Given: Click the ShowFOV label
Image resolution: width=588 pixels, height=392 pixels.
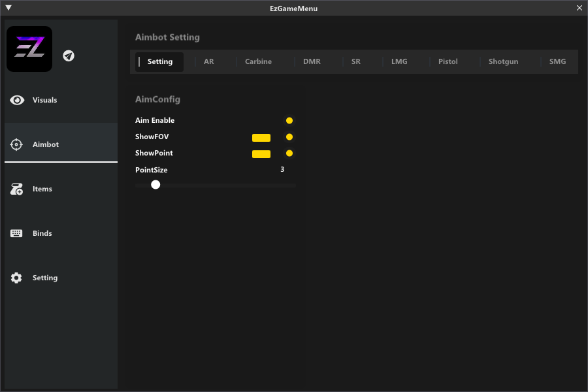Looking at the screenshot, I should [152, 137].
